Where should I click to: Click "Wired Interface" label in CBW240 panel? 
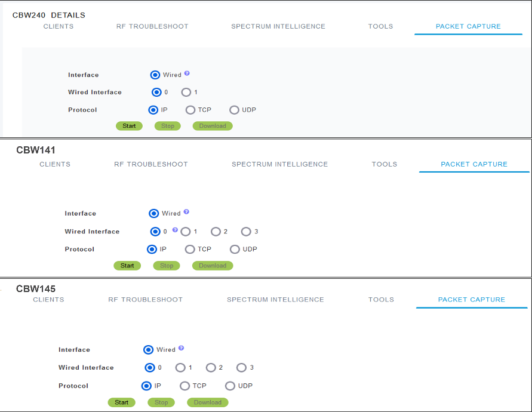click(x=95, y=93)
